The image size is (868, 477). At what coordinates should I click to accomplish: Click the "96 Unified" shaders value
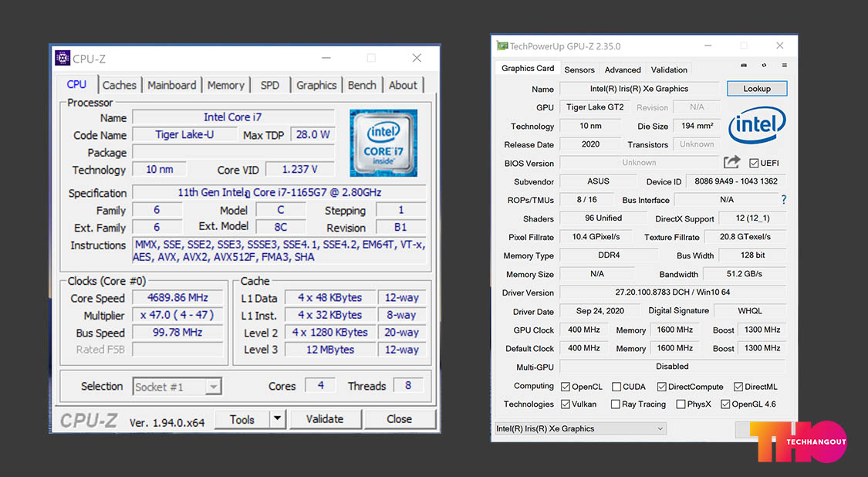pos(603,218)
